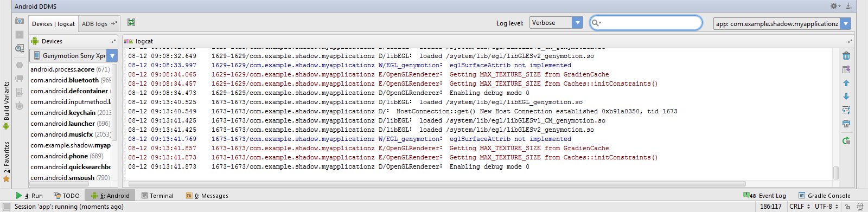
Task: Click the lock icon in the status bar
Action: (847, 207)
